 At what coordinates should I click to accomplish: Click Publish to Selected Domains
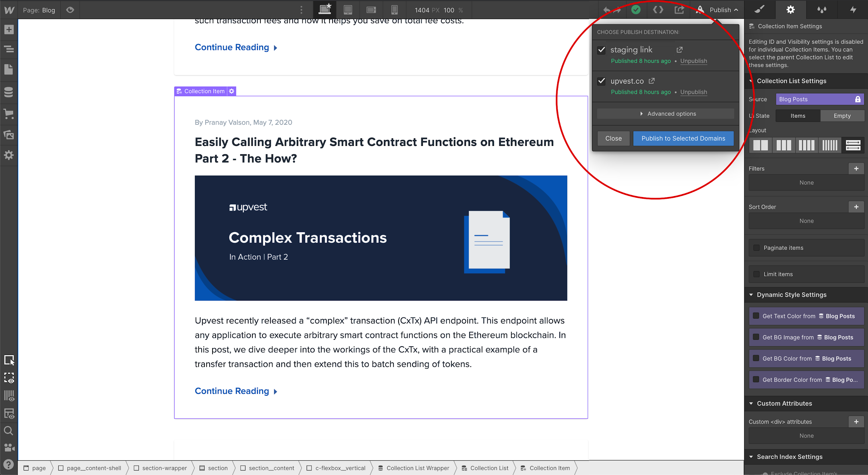683,138
